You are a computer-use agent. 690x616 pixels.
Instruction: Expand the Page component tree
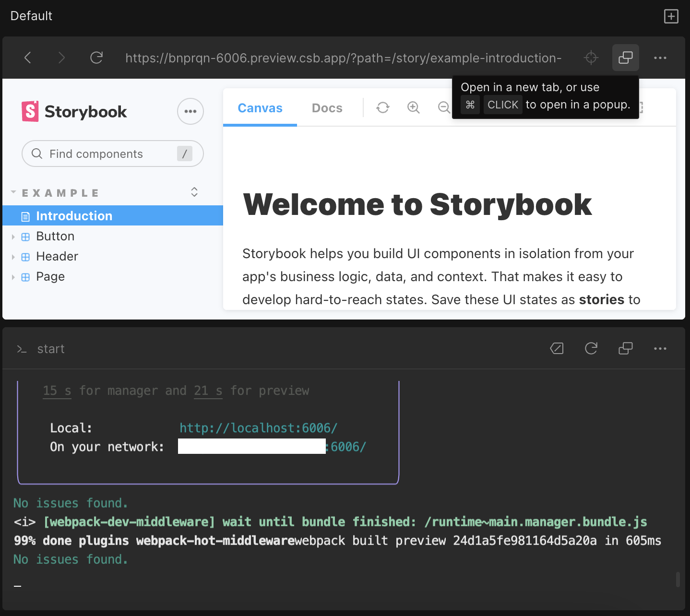pyautogui.click(x=13, y=277)
